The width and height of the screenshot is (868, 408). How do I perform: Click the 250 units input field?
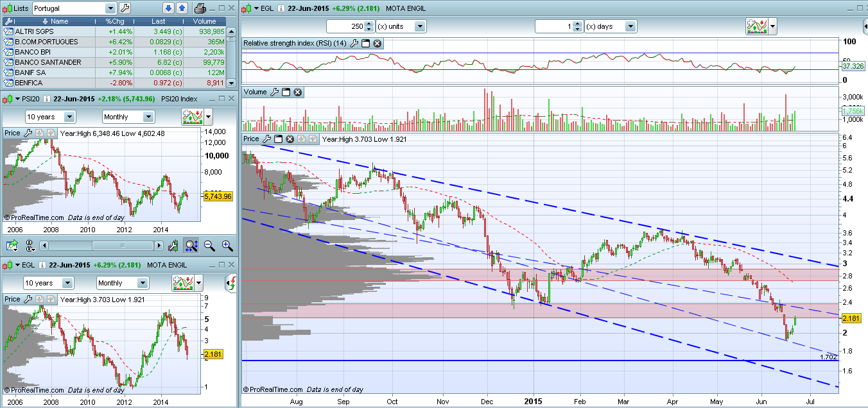click(345, 26)
